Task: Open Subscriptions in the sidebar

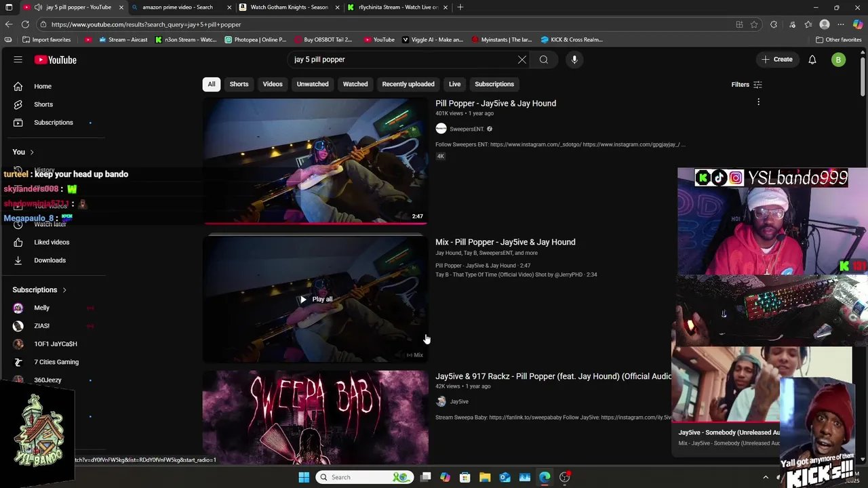Action: click(x=52, y=123)
